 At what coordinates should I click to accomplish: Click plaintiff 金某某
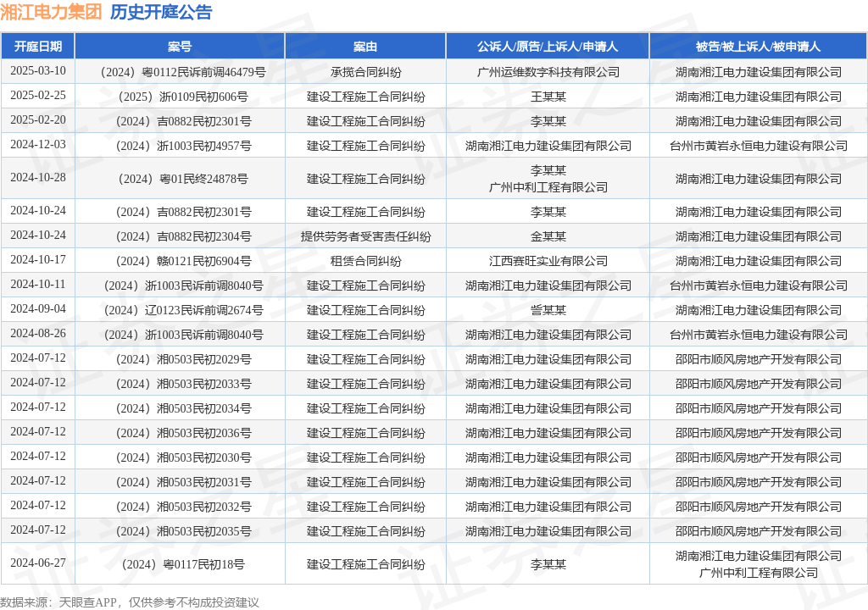coord(548,237)
